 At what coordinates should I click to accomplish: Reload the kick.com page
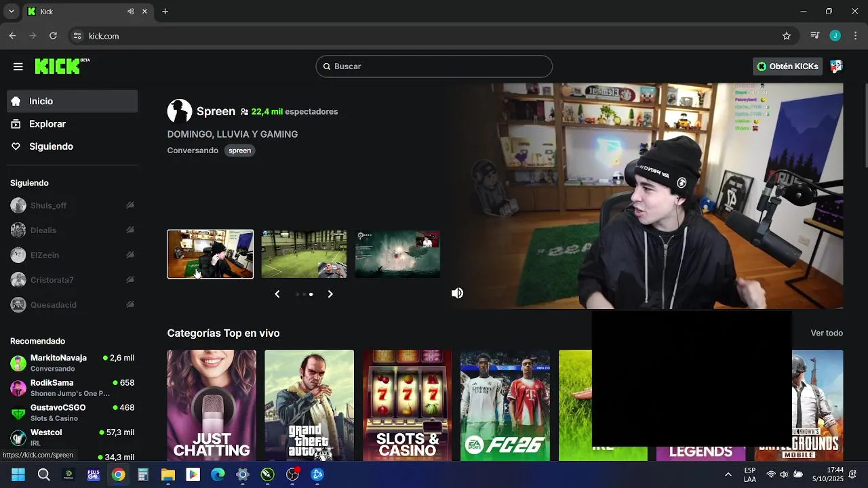[54, 36]
